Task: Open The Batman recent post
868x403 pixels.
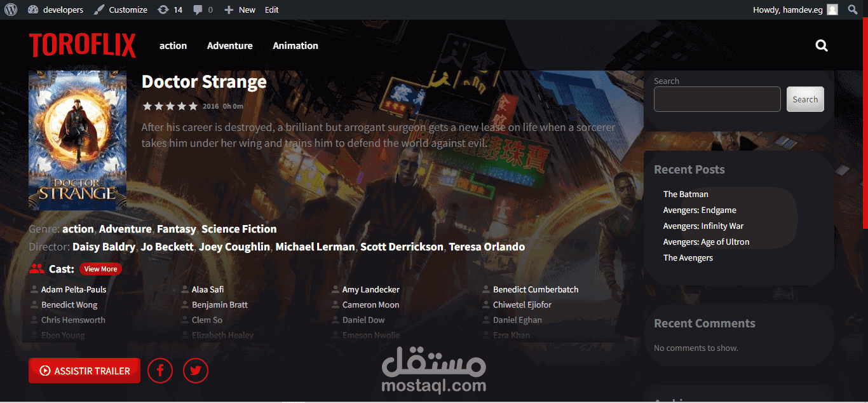Action: click(686, 195)
